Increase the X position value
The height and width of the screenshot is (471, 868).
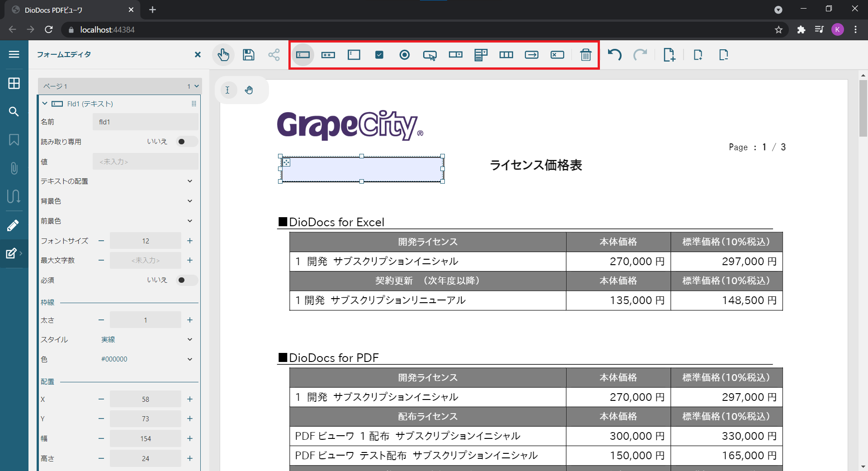click(190, 399)
